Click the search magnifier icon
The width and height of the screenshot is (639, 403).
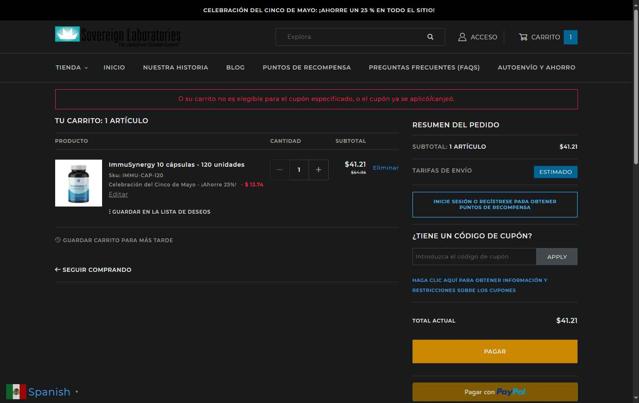[x=430, y=37]
